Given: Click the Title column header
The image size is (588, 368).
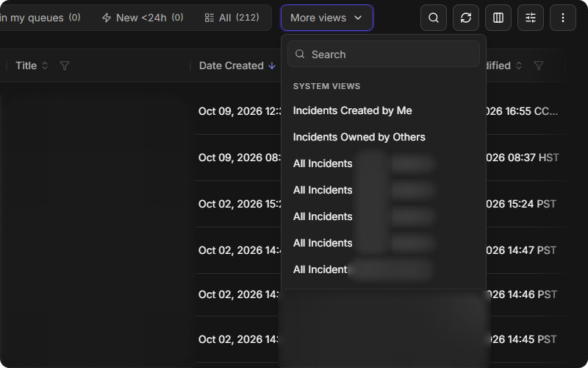Looking at the screenshot, I should [26, 66].
